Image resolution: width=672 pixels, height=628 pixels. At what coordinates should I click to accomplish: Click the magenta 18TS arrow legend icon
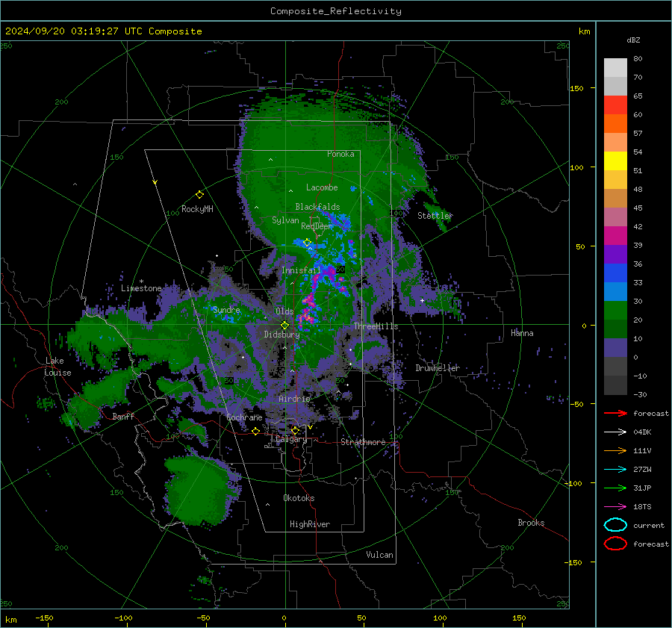point(616,507)
